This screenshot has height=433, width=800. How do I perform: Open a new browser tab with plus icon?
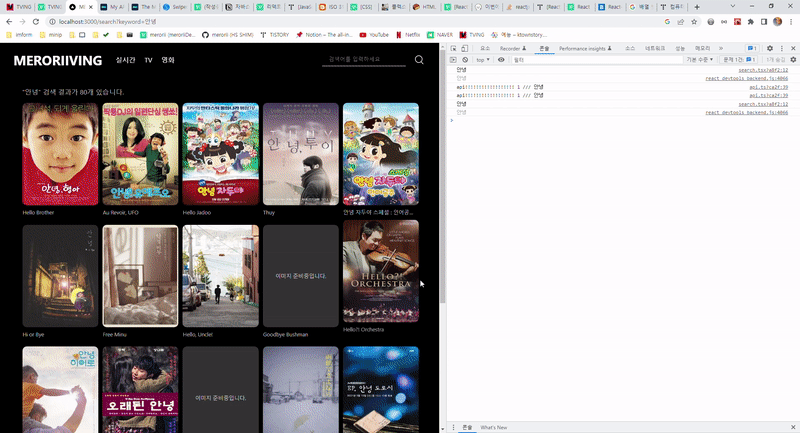697,7
